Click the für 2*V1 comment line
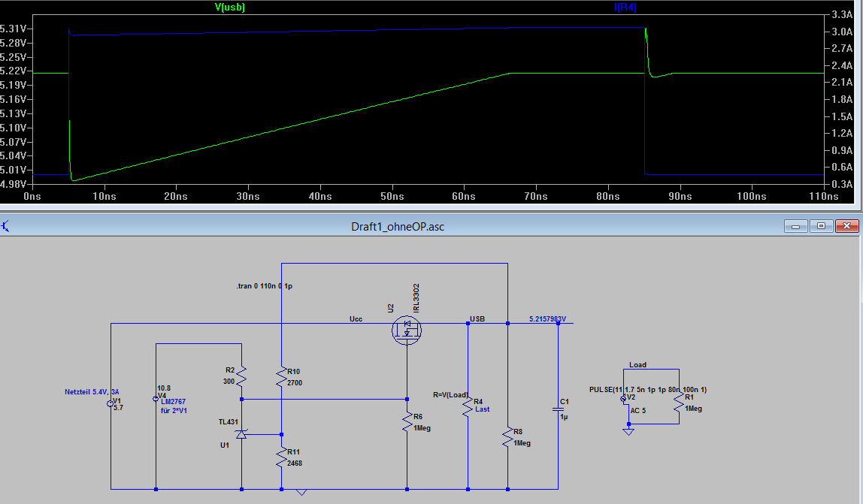 [x=174, y=410]
